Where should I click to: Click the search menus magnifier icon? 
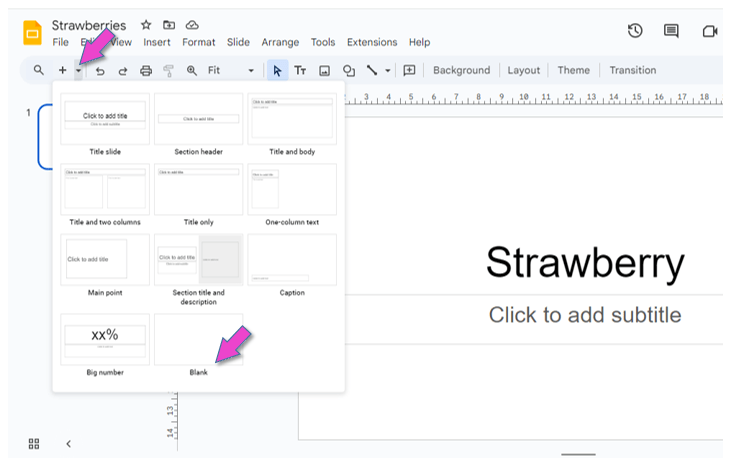pyautogui.click(x=38, y=71)
